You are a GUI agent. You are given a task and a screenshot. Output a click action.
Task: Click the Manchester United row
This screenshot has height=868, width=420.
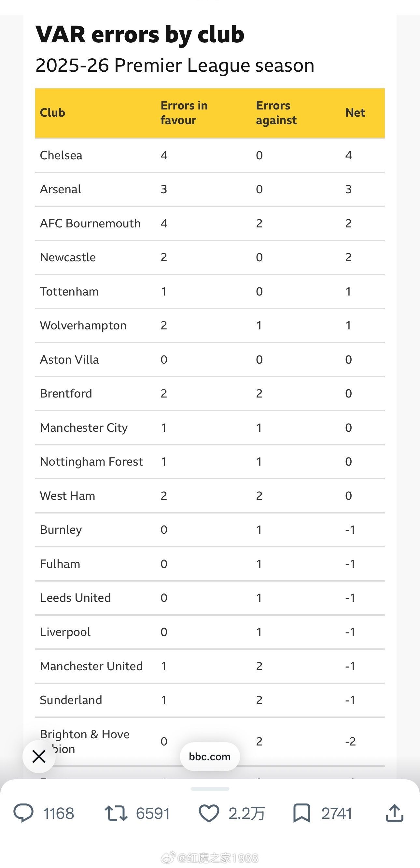(x=210, y=666)
